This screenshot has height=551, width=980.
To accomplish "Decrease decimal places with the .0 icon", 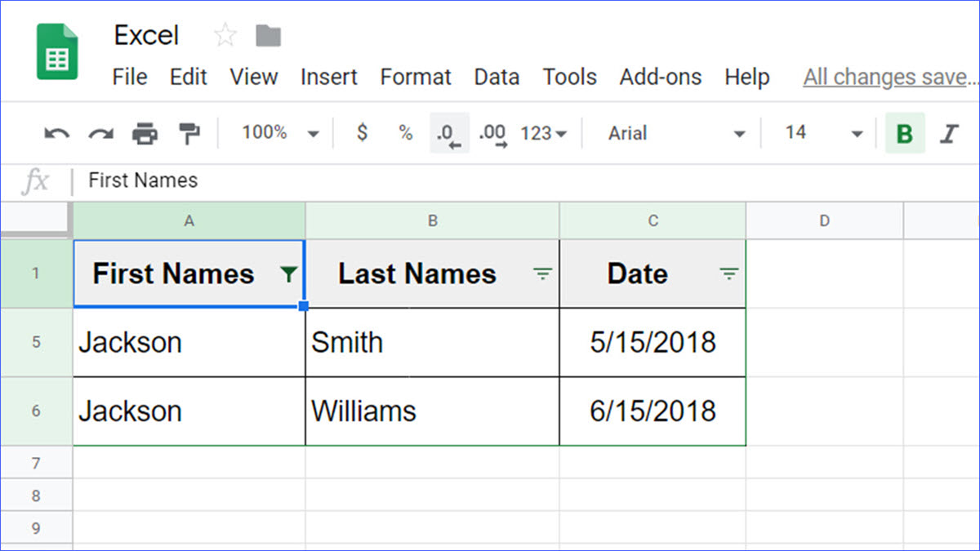I will (448, 133).
